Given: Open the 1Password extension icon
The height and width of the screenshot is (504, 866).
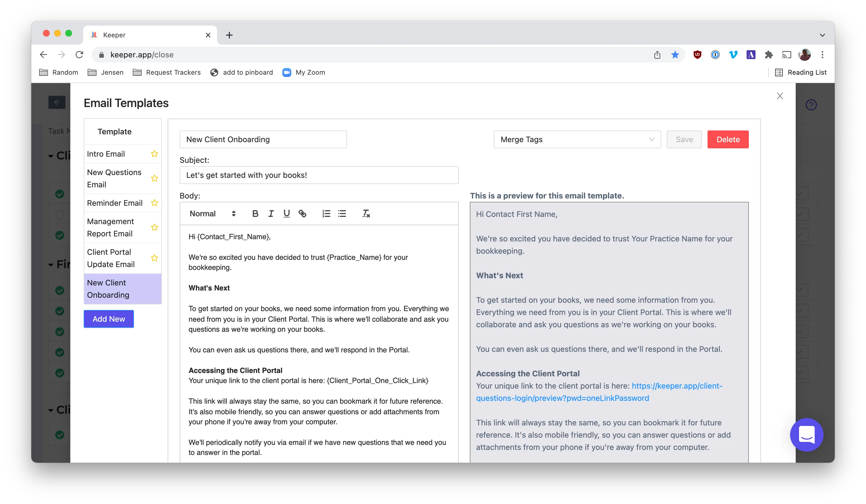Looking at the screenshot, I should click(715, 55).
